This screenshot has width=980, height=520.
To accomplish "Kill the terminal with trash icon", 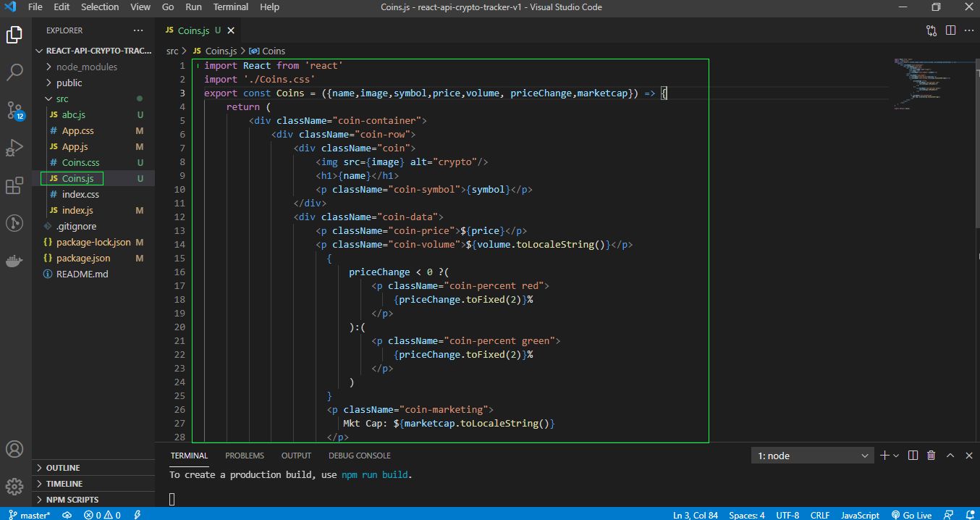I will coord(932,456).
